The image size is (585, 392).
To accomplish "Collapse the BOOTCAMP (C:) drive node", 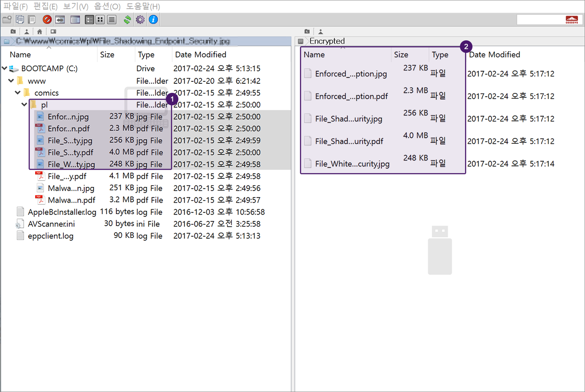I will click(x=5, y=69).
